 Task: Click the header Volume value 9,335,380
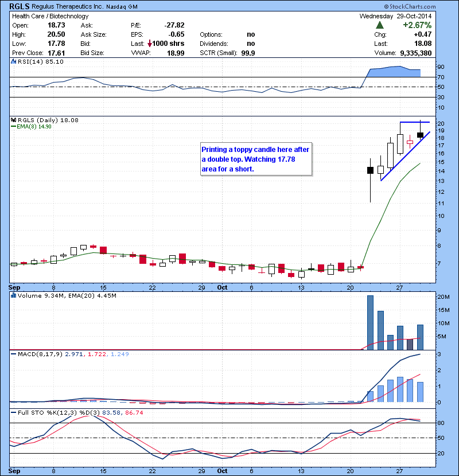pos(416,53)
